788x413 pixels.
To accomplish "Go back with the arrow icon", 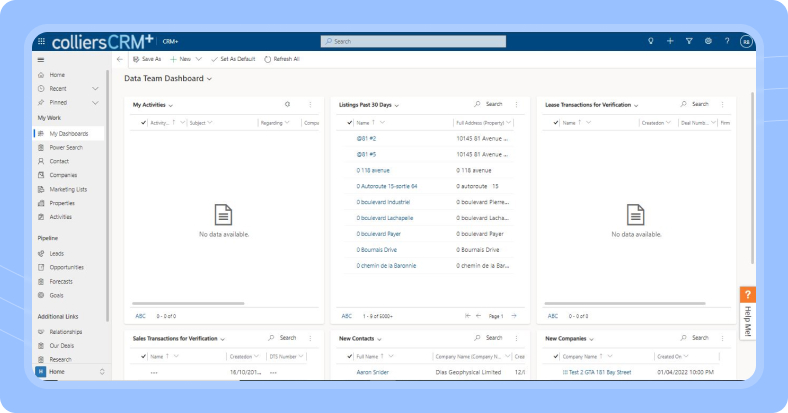I will tap(120, 59).
